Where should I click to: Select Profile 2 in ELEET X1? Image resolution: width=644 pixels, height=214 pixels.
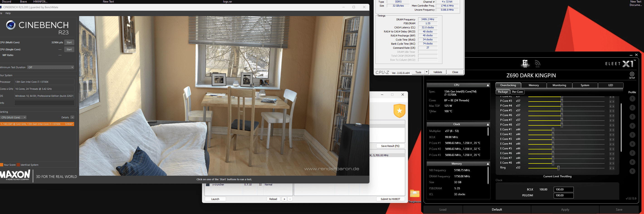[632, 108]
